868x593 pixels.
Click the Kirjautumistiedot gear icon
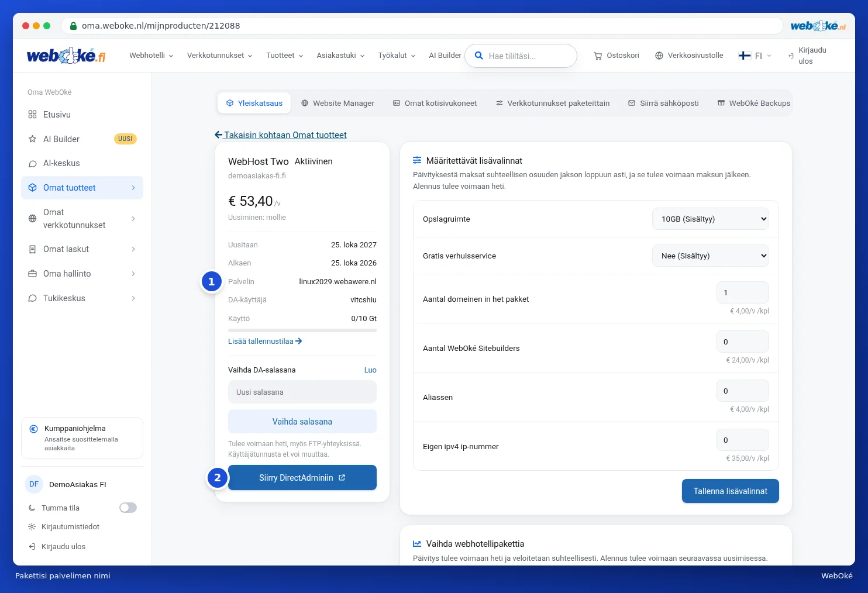pos(32,527)
